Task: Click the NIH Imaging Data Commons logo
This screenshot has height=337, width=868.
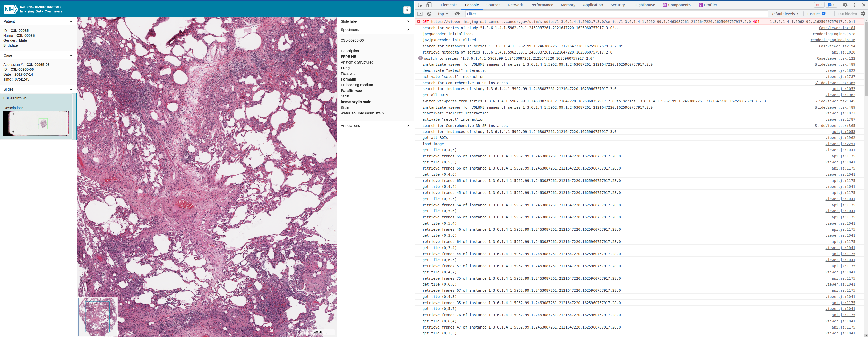Action: click(33, 9)
